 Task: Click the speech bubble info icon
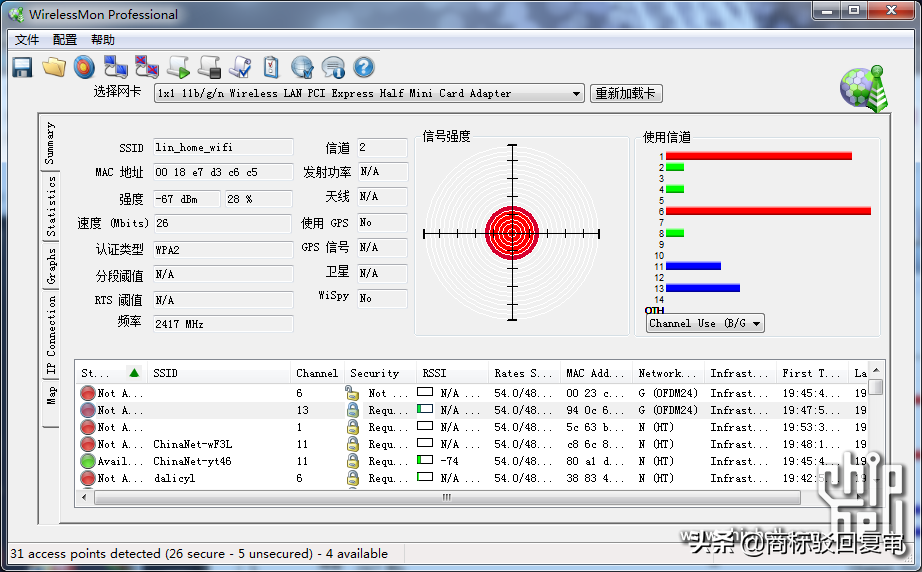333,67
